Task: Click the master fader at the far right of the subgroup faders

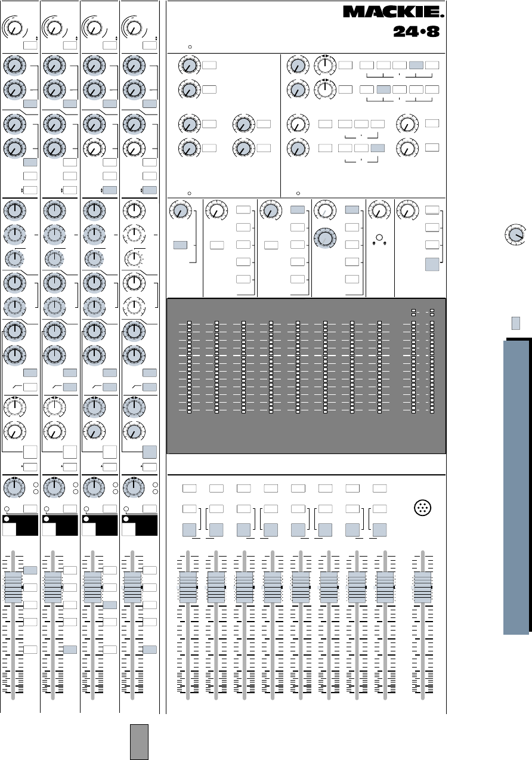Action: tap(422, 587)
